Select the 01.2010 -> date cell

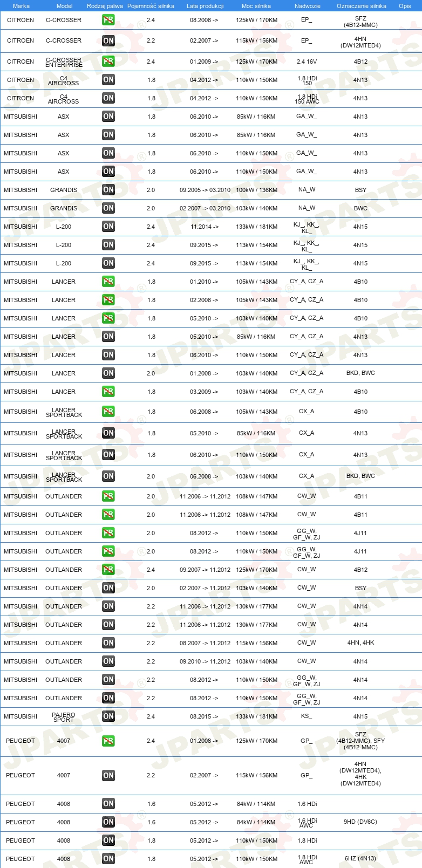[x=204, y=282]
